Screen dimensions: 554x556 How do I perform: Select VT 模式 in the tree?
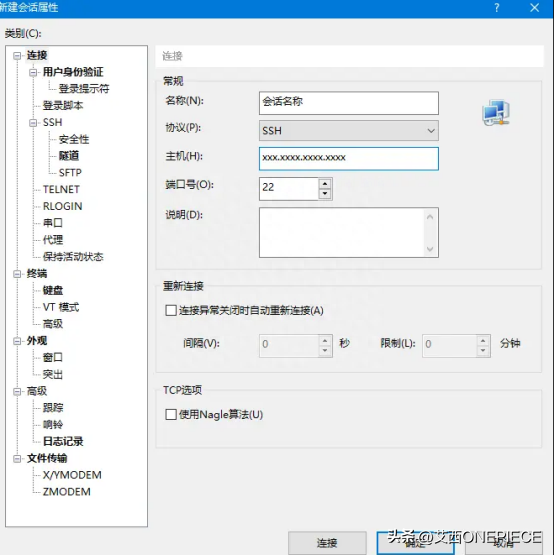point(61,307)
